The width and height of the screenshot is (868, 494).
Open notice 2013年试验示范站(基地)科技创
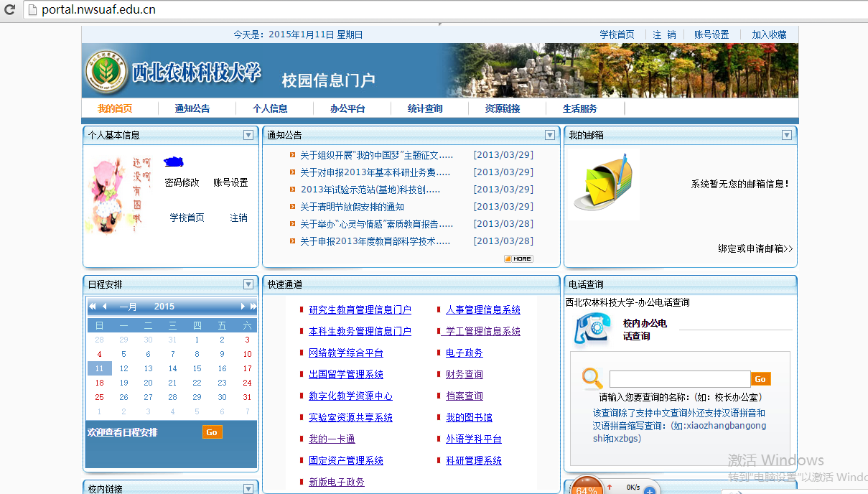(x=370, y=190)
